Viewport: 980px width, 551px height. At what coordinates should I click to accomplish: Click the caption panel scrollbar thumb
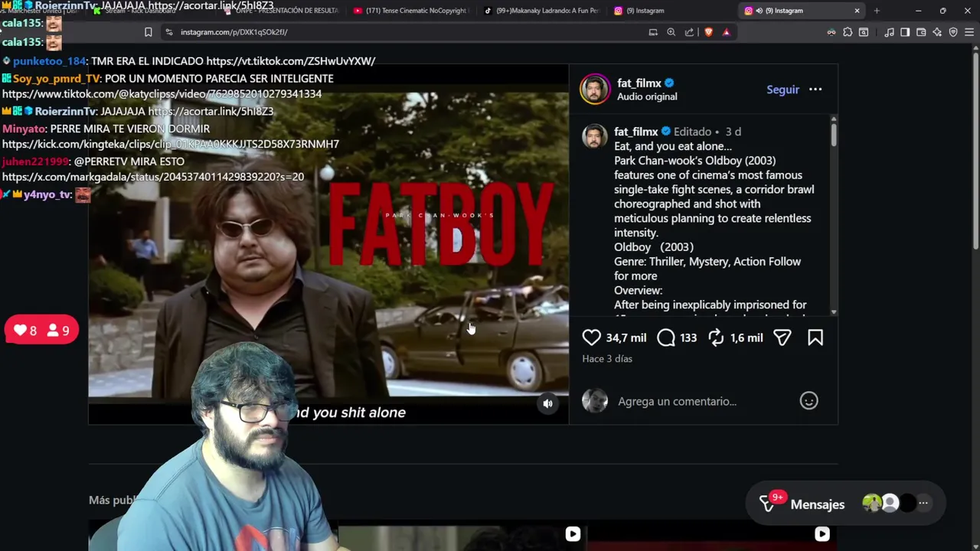[x=834, y=135]
